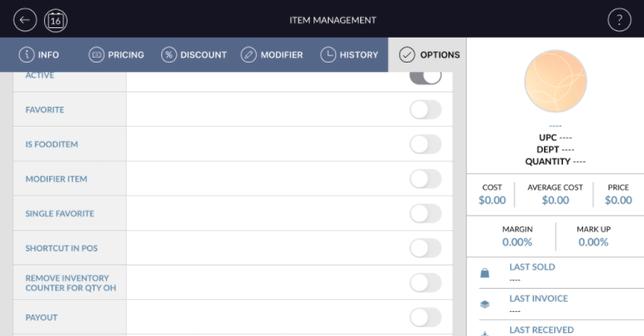Click the History clock icon
The height and width of the screenshot is (336, 644).
click(328, 55)
